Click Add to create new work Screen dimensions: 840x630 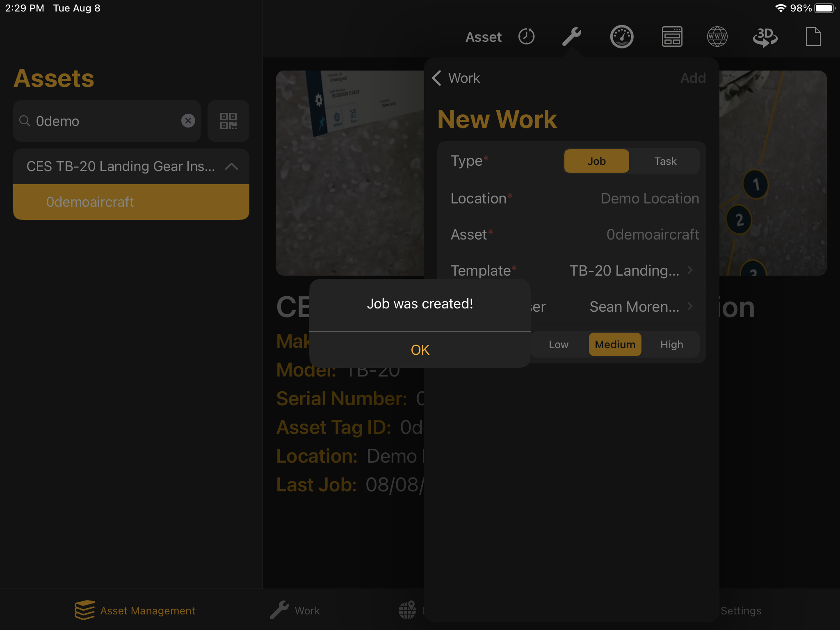[x=693, y=78]
